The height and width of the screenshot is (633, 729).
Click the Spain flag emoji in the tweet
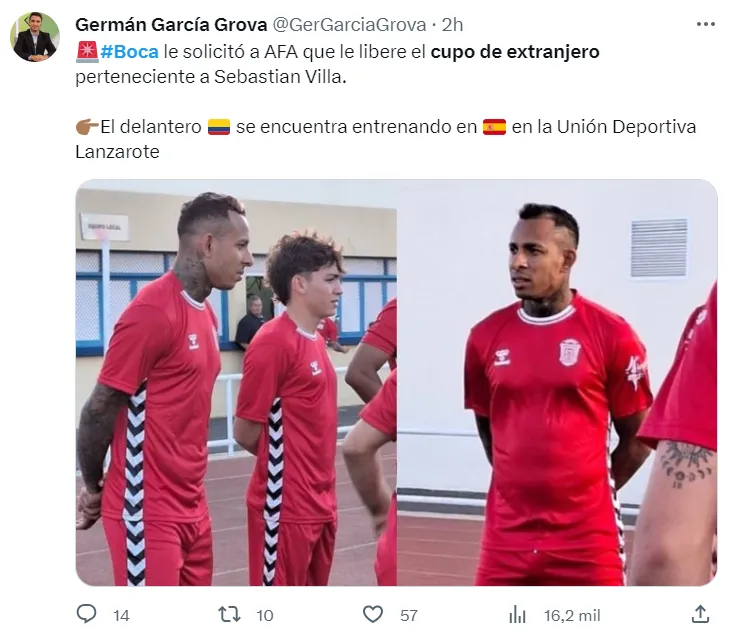coord(494,126)
